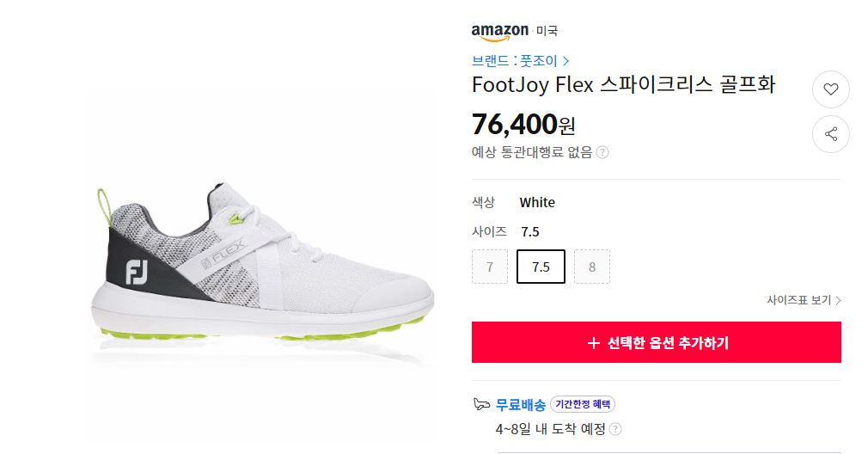The image size is (868, 454).
Task: Click the 무료배송 free shipping link
Action: [521, 404]
